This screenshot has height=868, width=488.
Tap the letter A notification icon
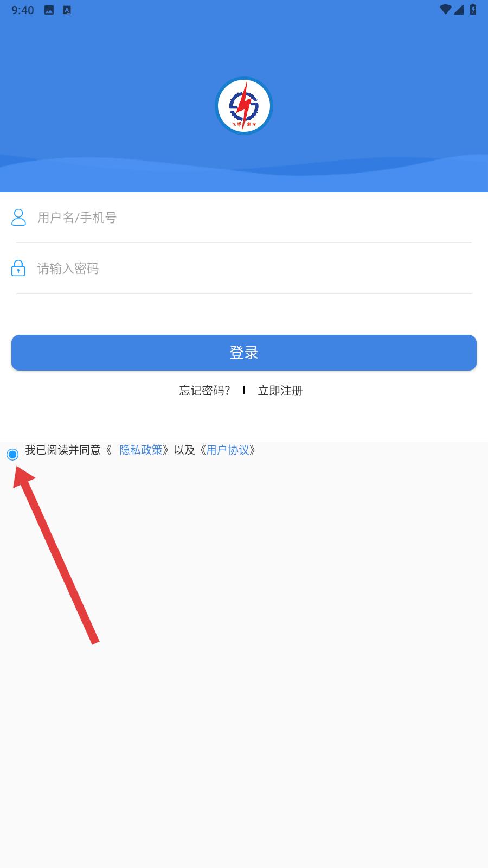click(67, 10)
